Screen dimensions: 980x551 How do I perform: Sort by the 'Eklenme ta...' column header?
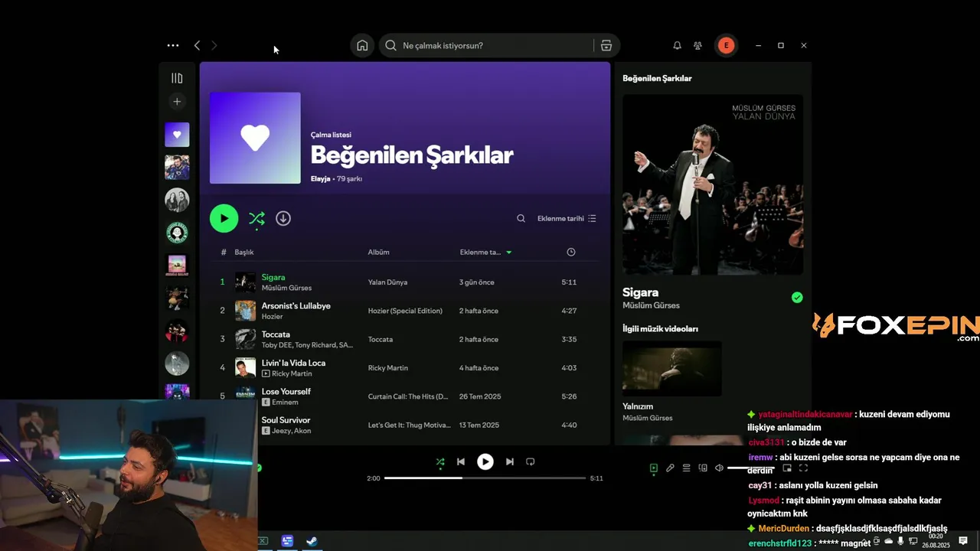pos(485,252)
